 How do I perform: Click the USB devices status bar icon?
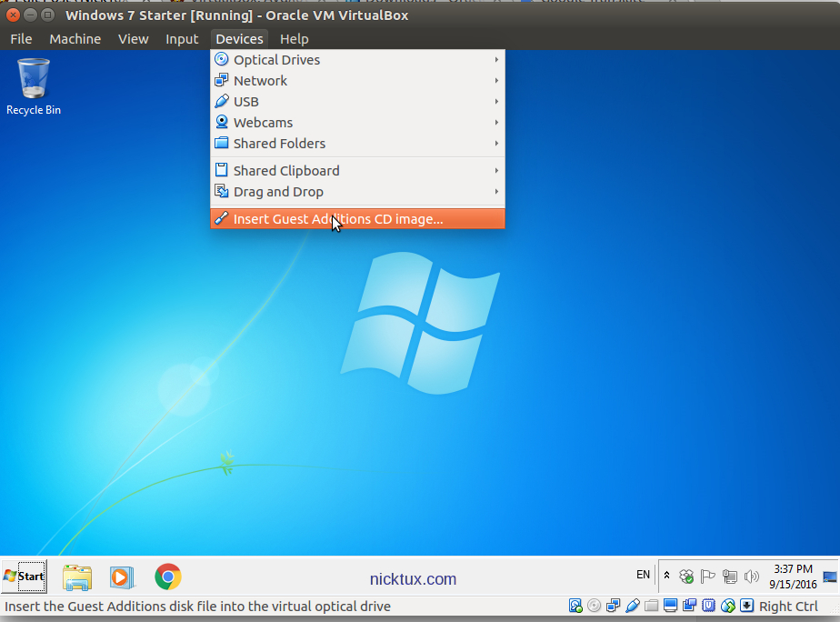pos(632,607)
